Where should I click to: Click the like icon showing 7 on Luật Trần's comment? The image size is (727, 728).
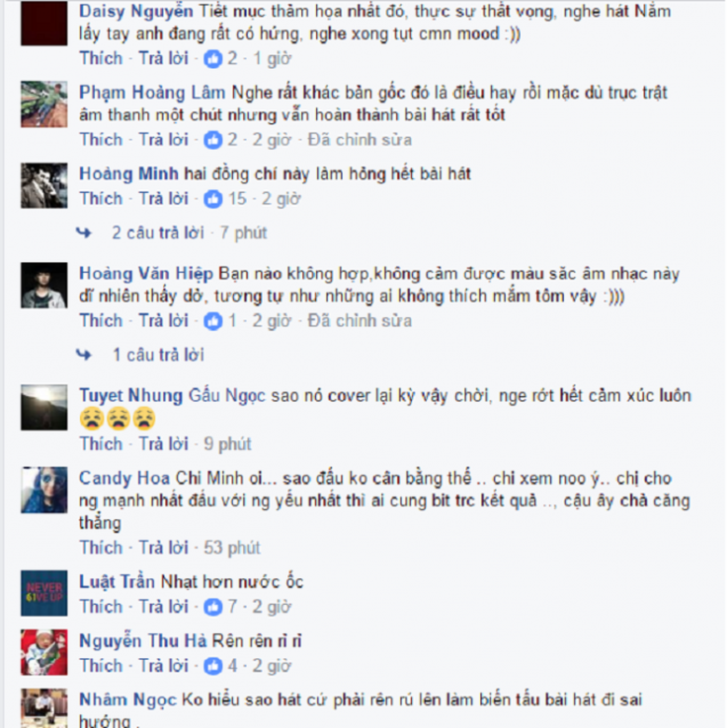pyautogui.click(x=213, y=607)
